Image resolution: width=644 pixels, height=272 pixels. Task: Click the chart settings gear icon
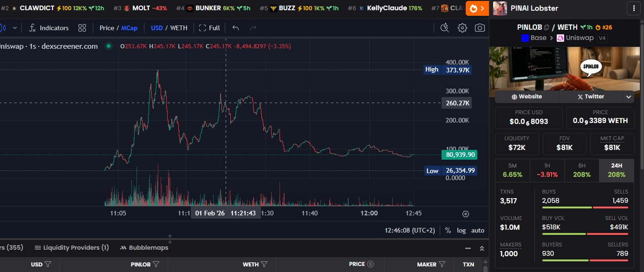(x=462, y=28)
